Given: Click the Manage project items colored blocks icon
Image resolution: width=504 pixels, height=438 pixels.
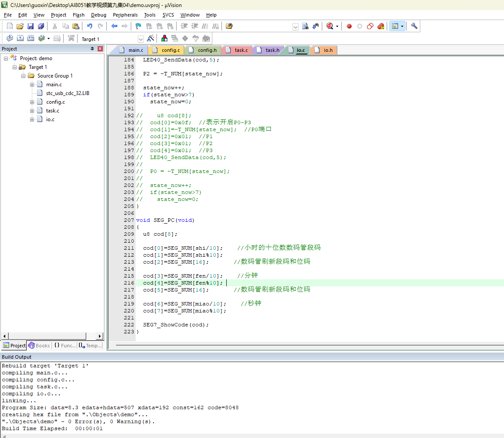Looking at the screenshot, I should 164,38.
